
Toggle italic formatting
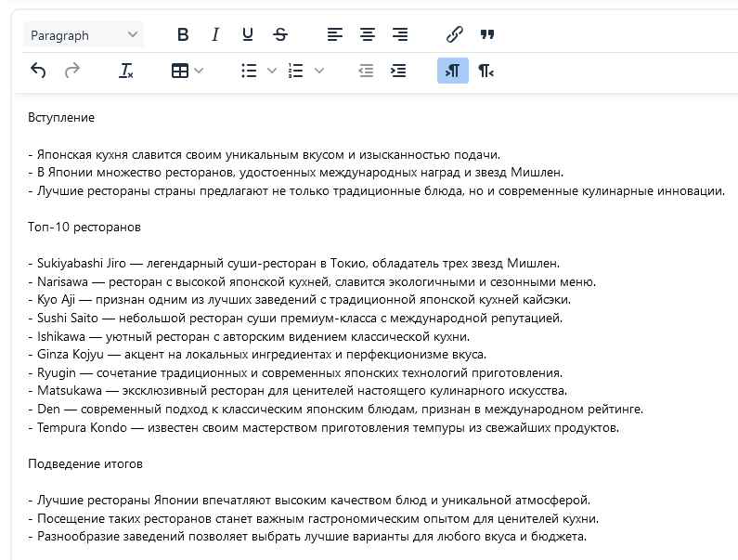[215, 34]
